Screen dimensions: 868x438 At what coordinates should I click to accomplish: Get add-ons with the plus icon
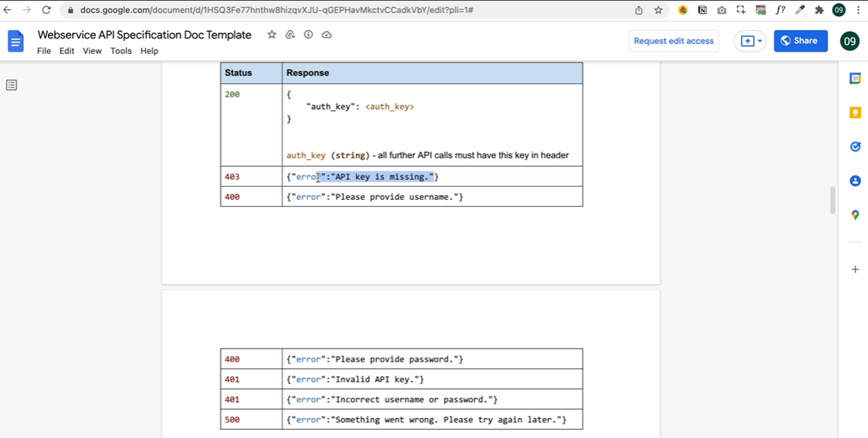(x=856, y=269)
